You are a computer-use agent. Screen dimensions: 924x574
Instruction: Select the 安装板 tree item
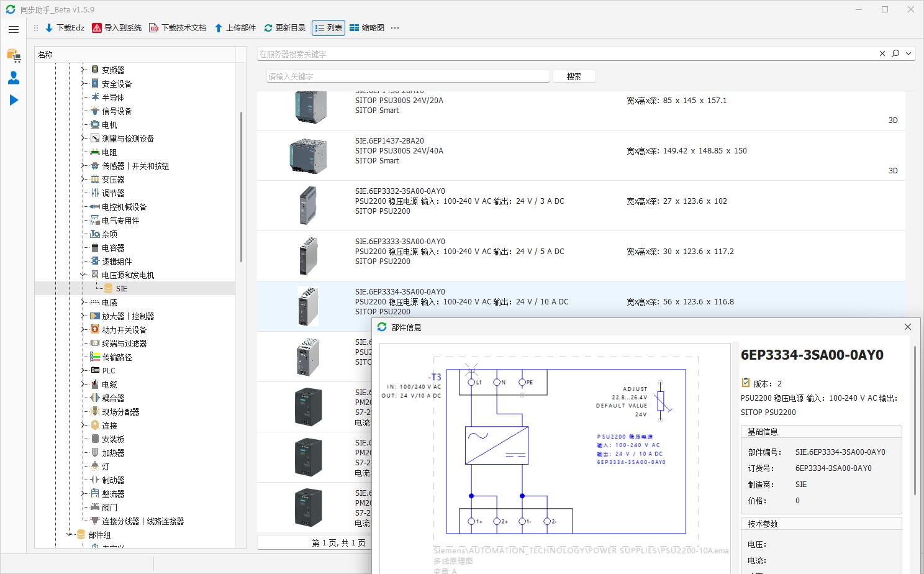[x=113, y=439]
